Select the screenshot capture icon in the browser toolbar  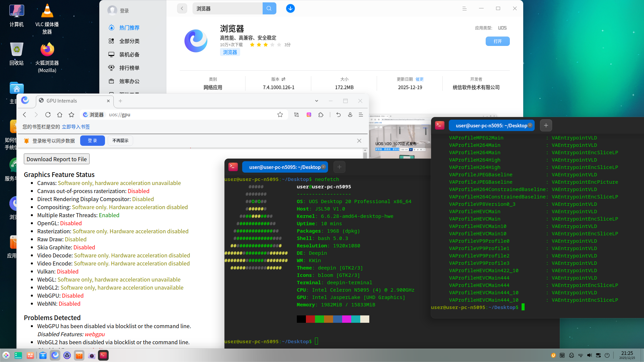pyautogui.click(x=296, y=114)
